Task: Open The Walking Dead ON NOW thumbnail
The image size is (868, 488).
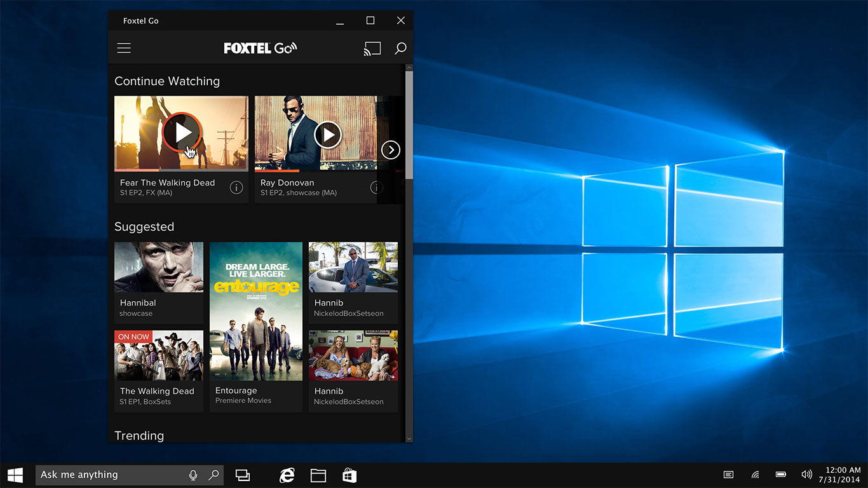Action: (159, 355)
